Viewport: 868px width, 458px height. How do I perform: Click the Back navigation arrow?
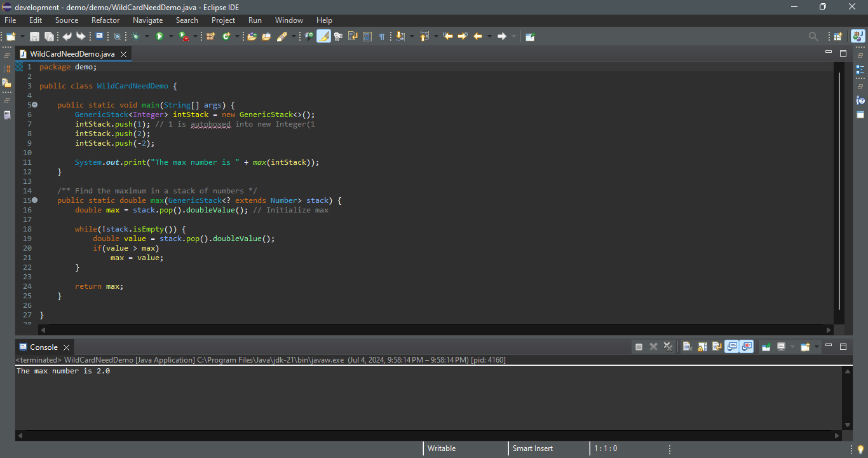click(478, 36)
